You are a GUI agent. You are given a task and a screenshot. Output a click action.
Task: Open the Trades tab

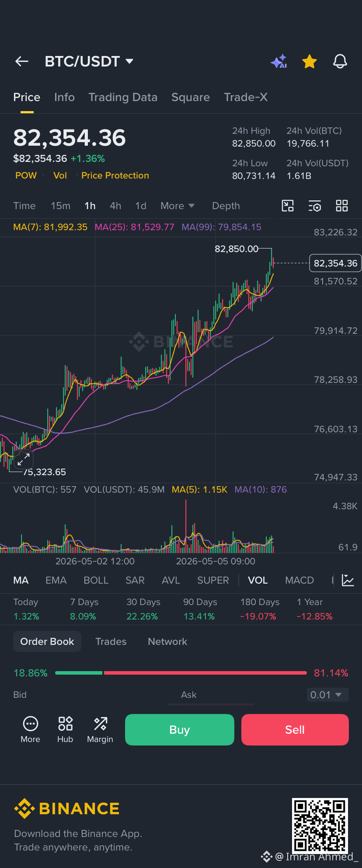coord(111,641)
